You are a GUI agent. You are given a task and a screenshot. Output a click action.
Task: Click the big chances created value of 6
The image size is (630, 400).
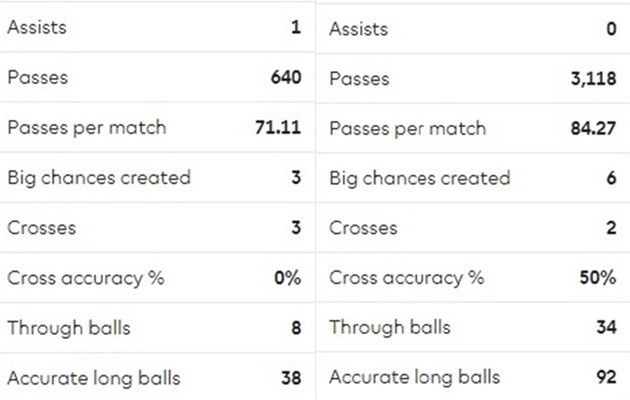tap(609, 178)
